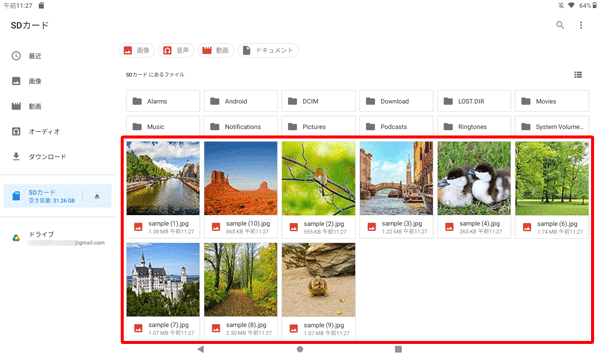The height and width of the screenshot is (360, 600).
Task: Open the three-dot overflow menu
Action: pyautogui.click(x=581, y=25)
